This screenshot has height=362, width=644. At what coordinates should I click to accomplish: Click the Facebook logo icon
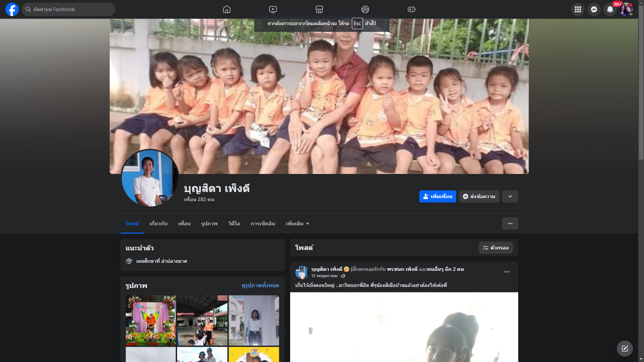pyautogui.click(x=12, y=9)
